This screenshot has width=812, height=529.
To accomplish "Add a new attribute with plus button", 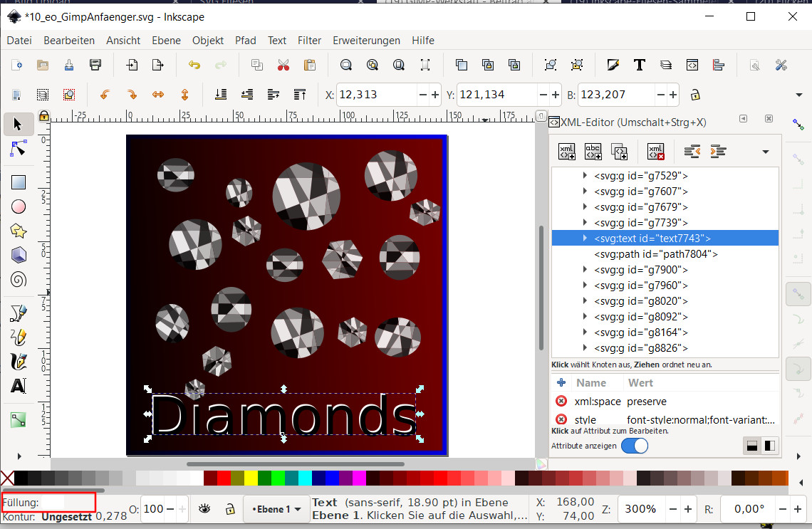I will pyautogui.click(x=561, y=382).
